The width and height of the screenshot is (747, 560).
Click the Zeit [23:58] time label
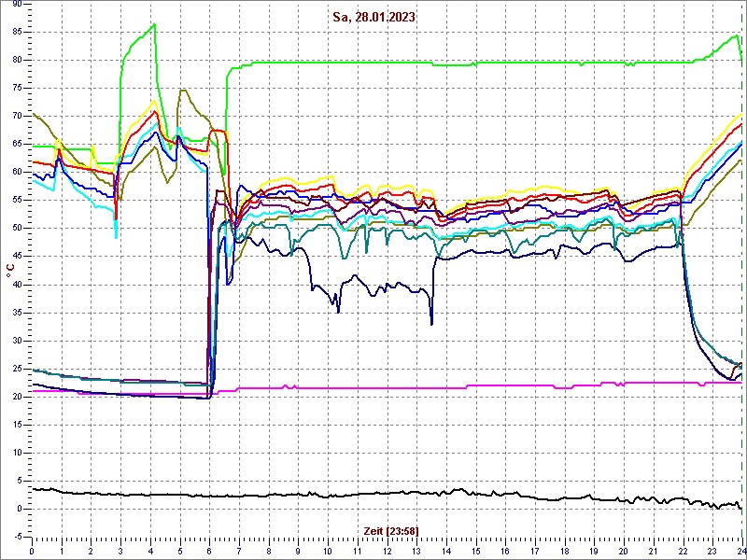tap(391, 530)
